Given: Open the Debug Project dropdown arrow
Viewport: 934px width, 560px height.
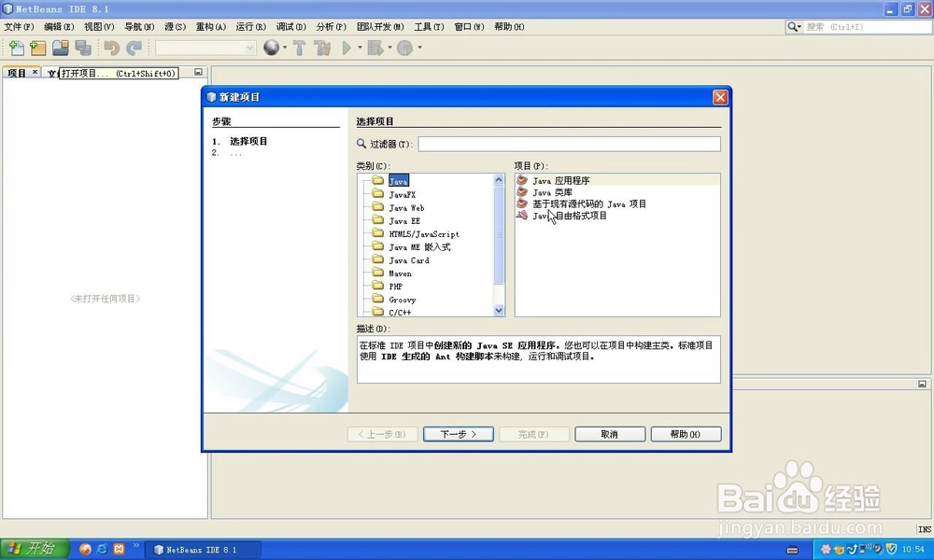Looking at the screenshot, I should [390, 48].
